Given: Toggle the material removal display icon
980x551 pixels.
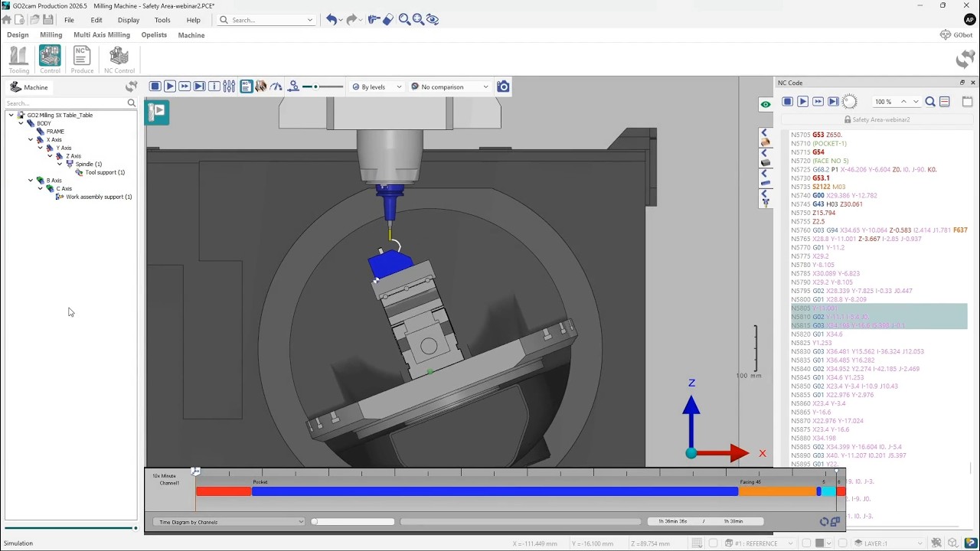Looking at the screenshot, I should 261,86.
